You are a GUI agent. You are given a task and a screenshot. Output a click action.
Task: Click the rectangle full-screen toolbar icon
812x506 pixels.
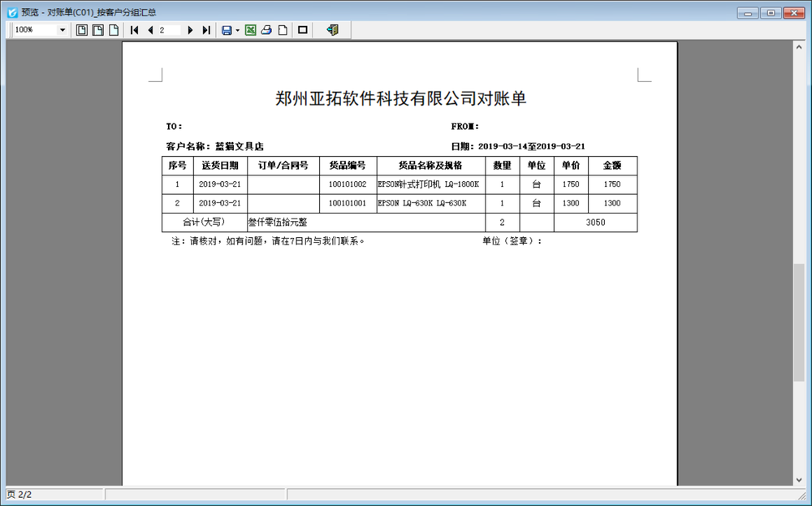click(x=303, y=30)
